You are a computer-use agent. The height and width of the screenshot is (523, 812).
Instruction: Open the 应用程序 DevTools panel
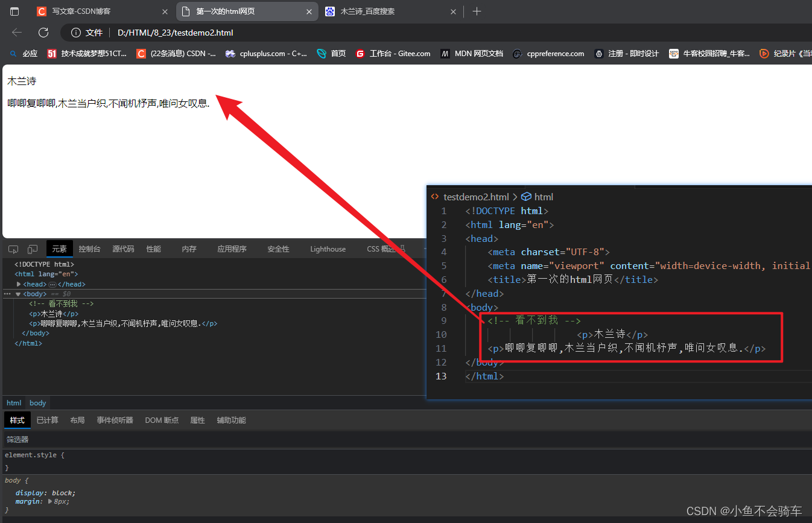[x=232, y=249]
